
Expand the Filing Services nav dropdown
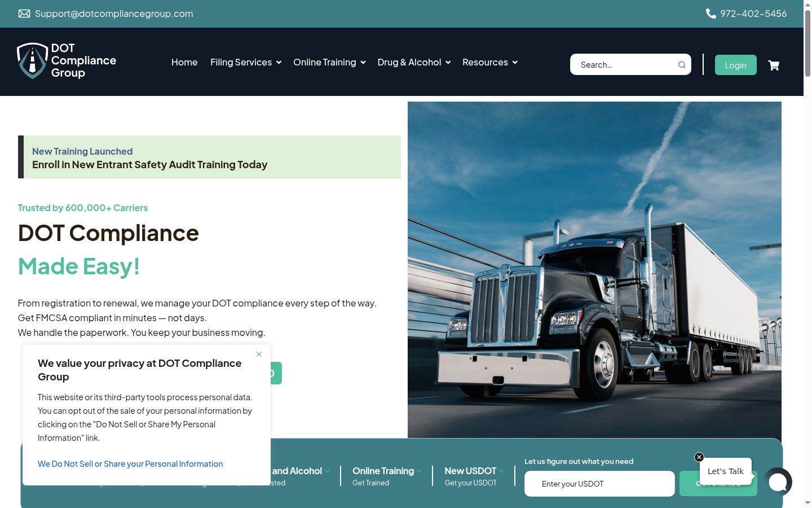(246, 62)
